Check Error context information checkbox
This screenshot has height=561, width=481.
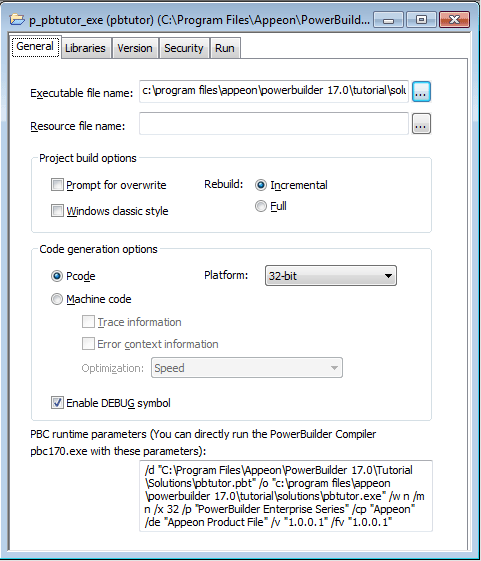coord(88,344)
